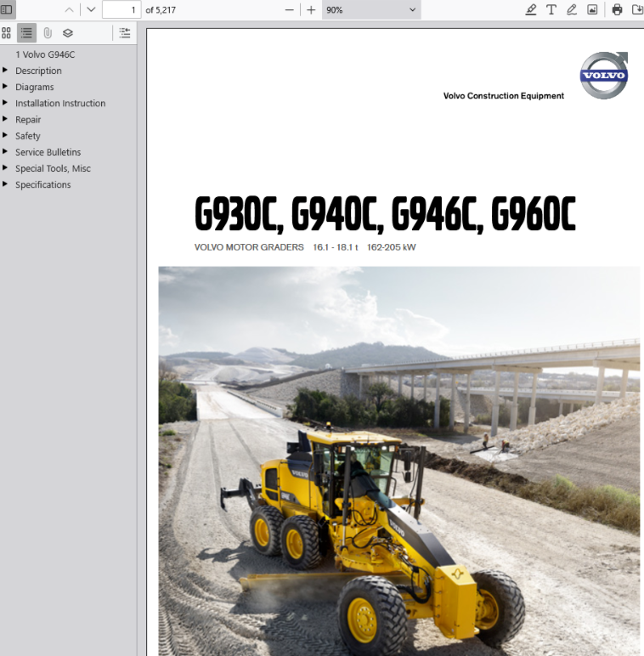Select the add text tool
The image size is (644, 656).
tap(551, 10)
